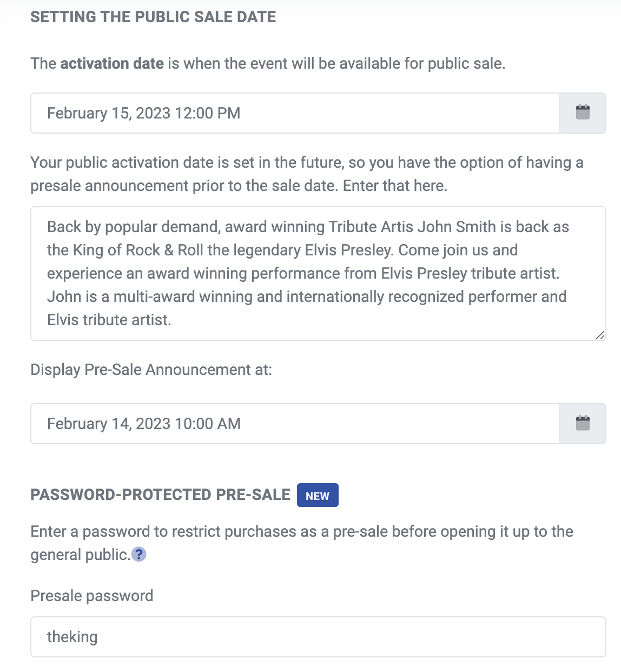The height and width of the screenshot is (672, 621).
Task: Click the bolded activation date text
Action: pos(112,63)
